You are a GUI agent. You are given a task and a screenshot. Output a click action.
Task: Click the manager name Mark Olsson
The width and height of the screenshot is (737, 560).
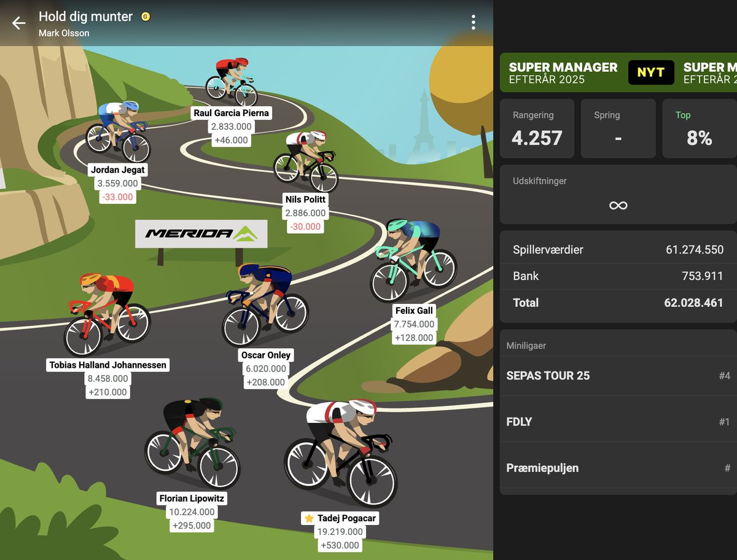[64, 33]
